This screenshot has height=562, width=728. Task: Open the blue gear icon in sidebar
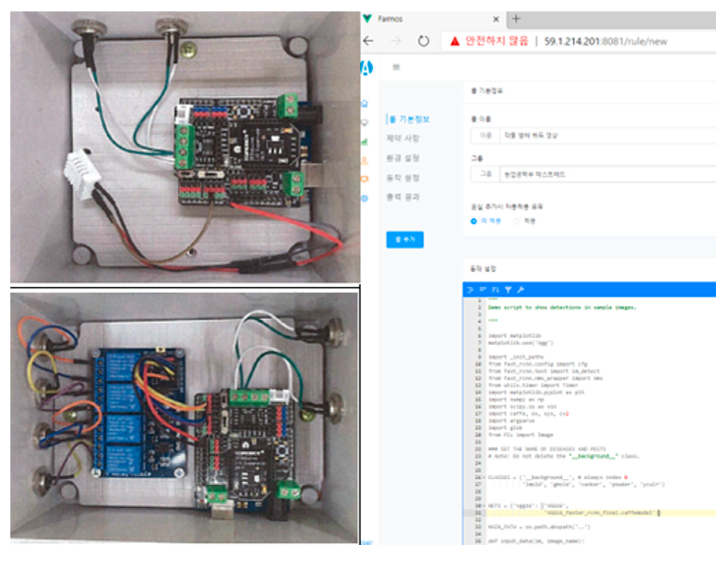click(365, 199)
